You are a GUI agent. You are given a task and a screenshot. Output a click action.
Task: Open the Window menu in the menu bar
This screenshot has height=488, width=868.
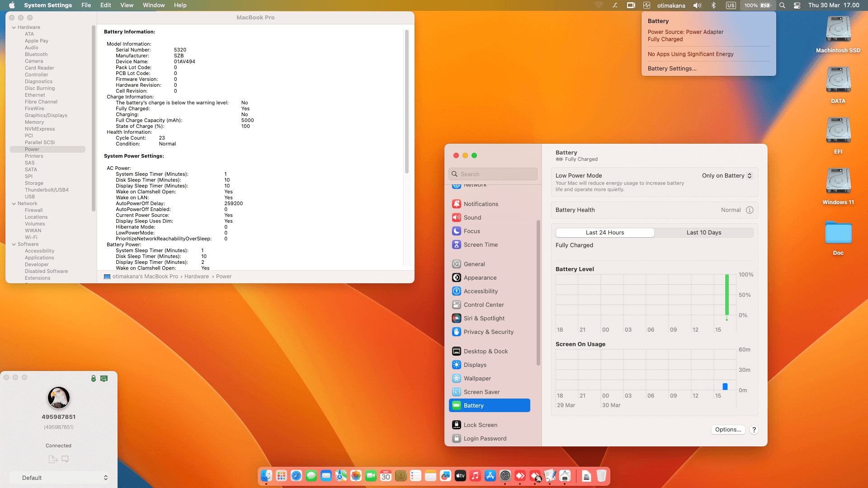coord(154,5)
